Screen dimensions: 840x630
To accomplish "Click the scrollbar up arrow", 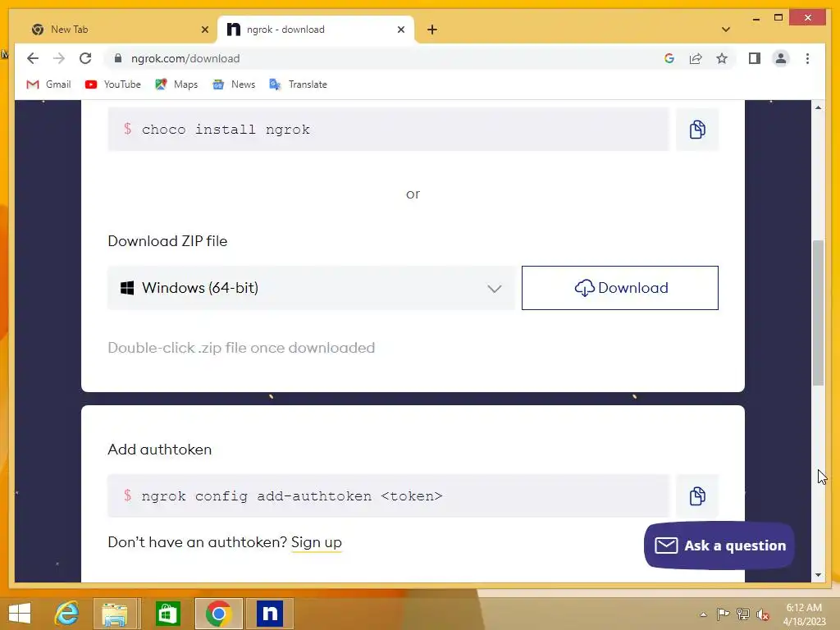I will [818, 107].
